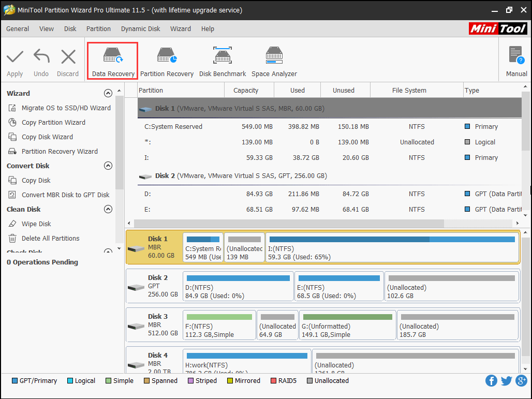Click the Migrate OS to SSD/HD Wizard icon
532x399 pixels.
[12, 108]
